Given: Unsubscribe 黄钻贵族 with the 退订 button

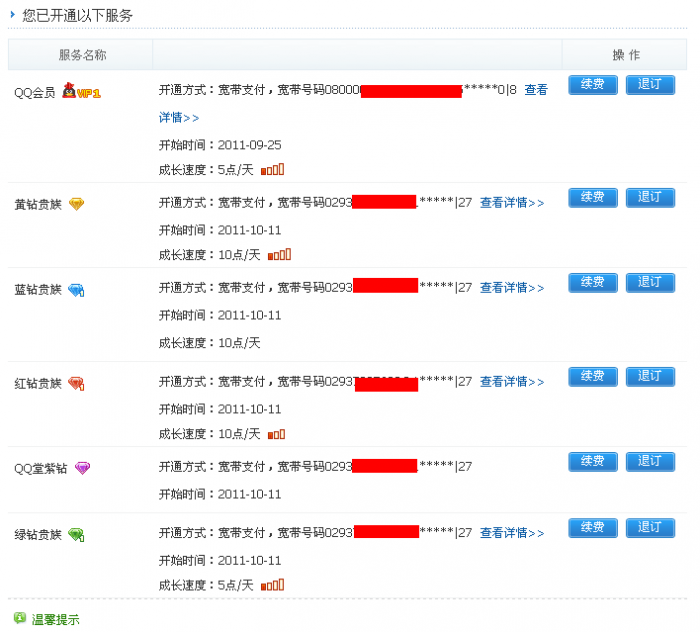Looking at the screenshot, I should [x=650, y=198].
